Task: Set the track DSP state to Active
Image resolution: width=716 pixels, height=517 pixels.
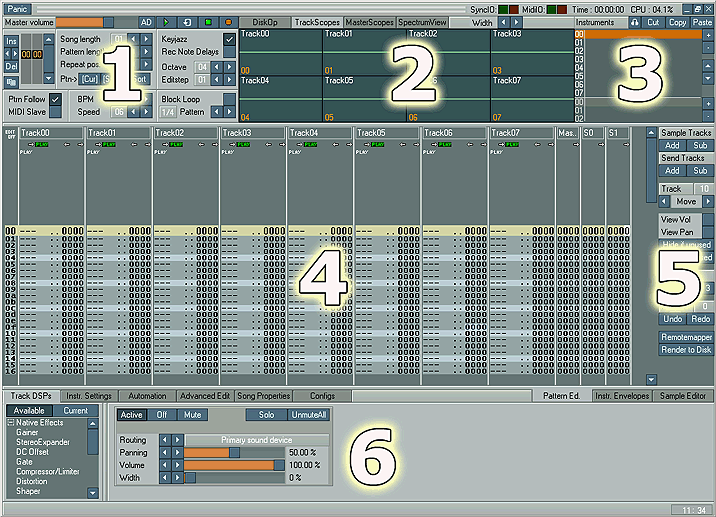Action: [132, 415]
